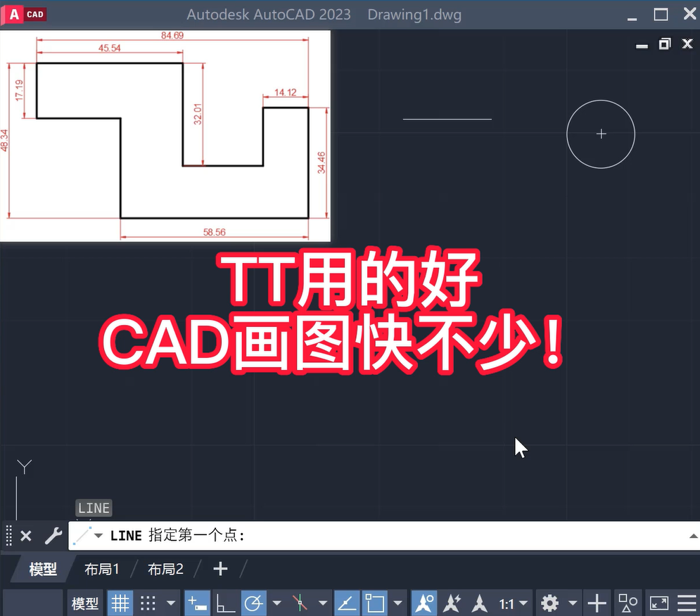Toggle ortho mode icon
The image size is (700, 616).
pos(225,603)
